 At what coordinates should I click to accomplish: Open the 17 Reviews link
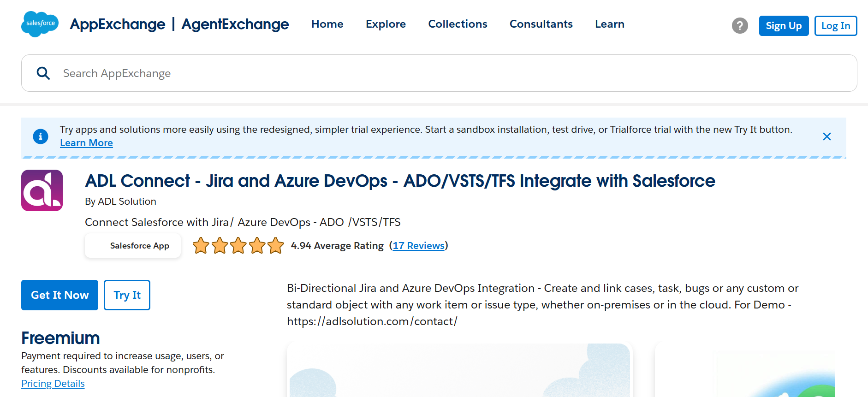[418, 246]
